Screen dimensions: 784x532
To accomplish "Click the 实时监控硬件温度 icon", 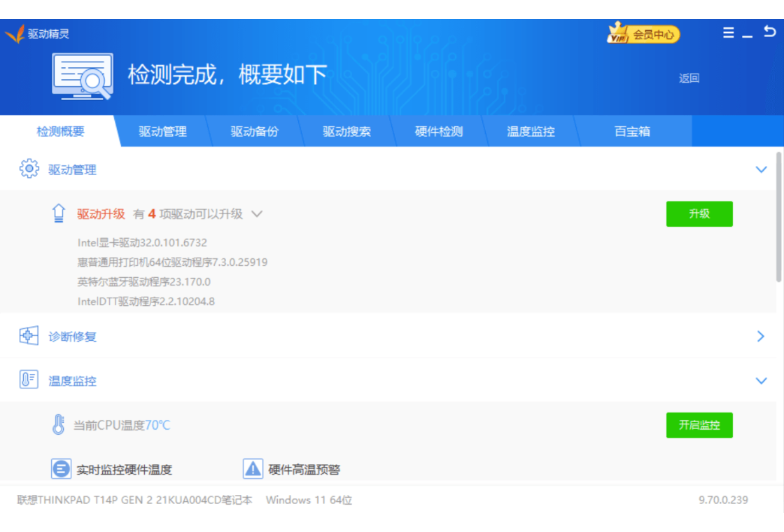I will pos(62,469).
